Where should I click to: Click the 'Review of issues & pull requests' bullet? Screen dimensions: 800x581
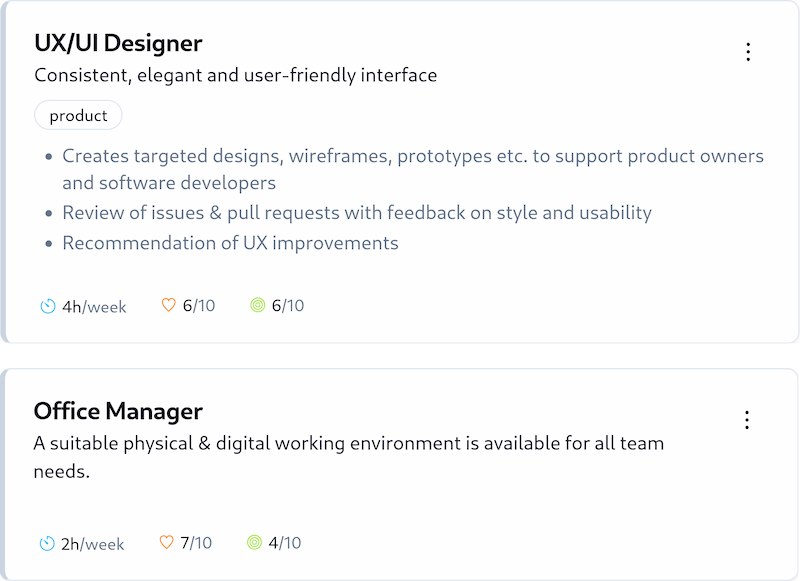(x=357, y=213)
